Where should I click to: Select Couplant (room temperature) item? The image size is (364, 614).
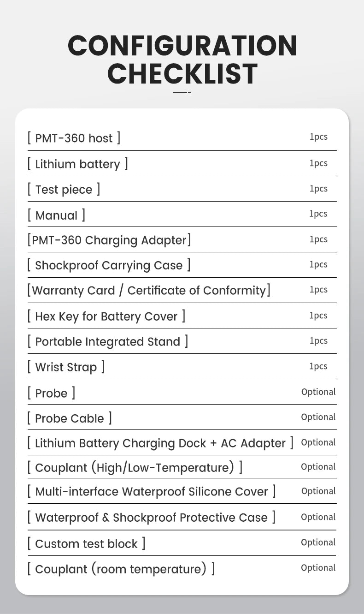coord(121,569)
